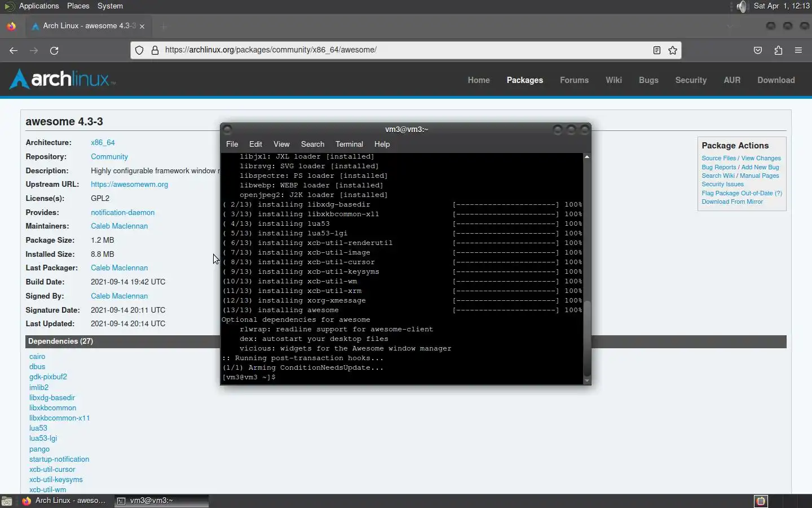Click the padlock site info icon

tap(155, 50)
